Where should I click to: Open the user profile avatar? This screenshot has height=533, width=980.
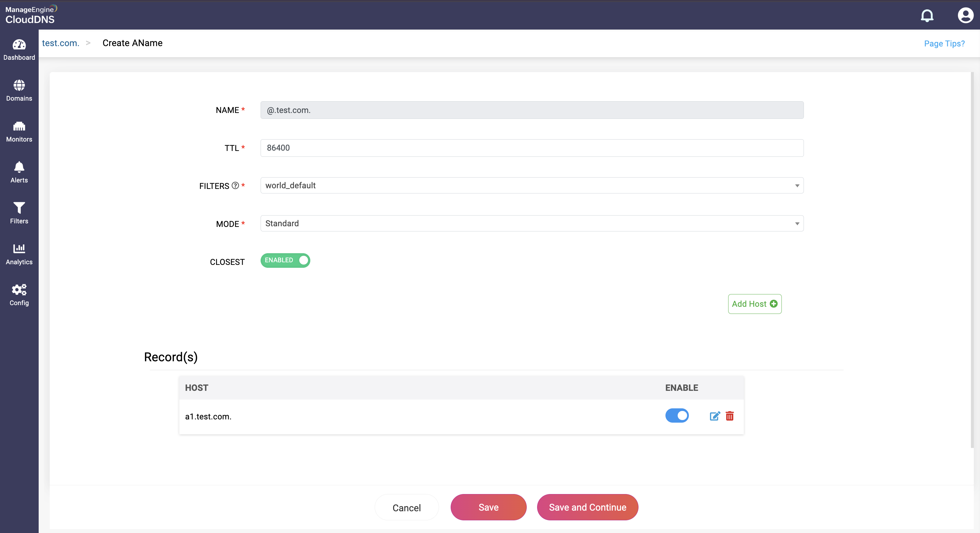click(x=965, y=16)
